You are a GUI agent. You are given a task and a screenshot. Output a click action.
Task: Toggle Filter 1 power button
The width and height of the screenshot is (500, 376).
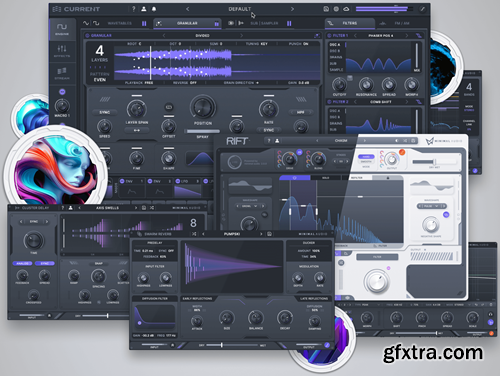(329, 35)
